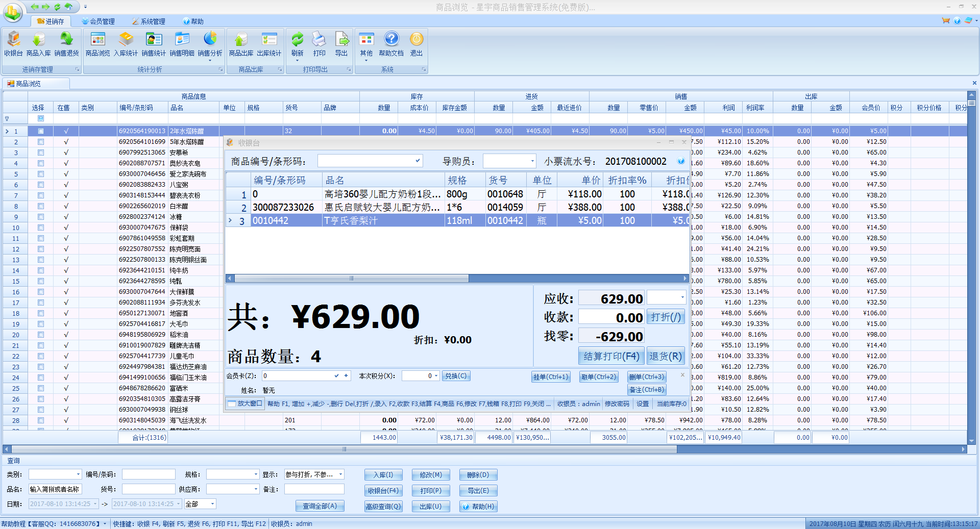The height and width of the screenshot is (529, 980).
Task: Click the 商品入库 ribbon icon
Action: tap(38, 44)
